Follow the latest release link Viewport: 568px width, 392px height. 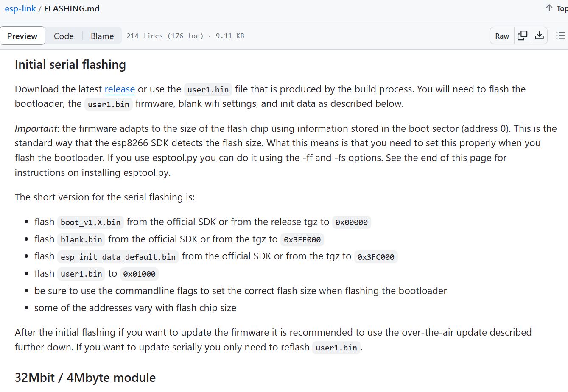120,89
